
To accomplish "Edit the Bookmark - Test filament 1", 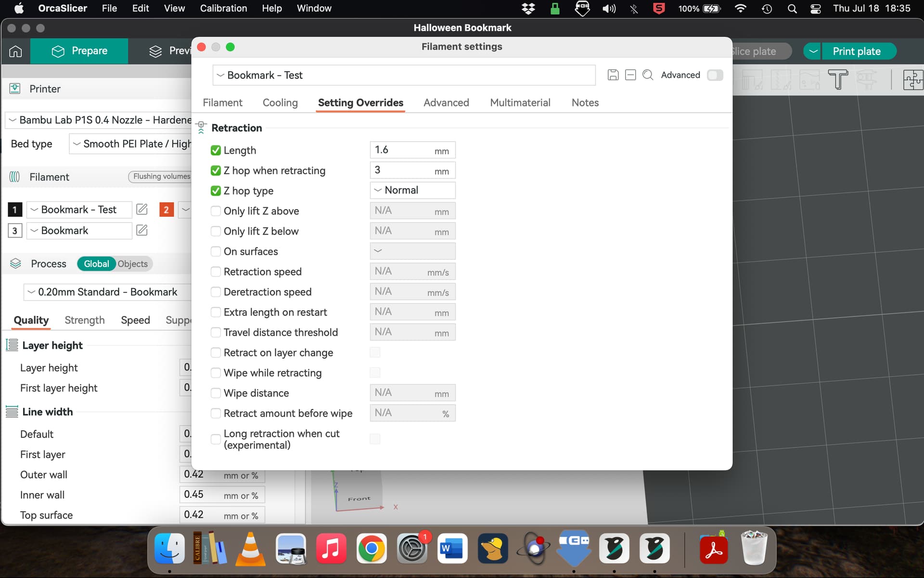I will coord(142,209).
